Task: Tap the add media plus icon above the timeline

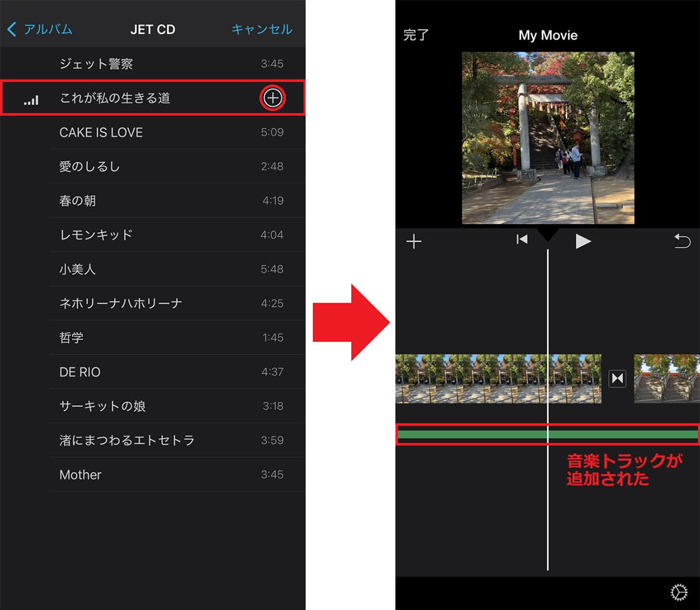Action: (415, 241)
